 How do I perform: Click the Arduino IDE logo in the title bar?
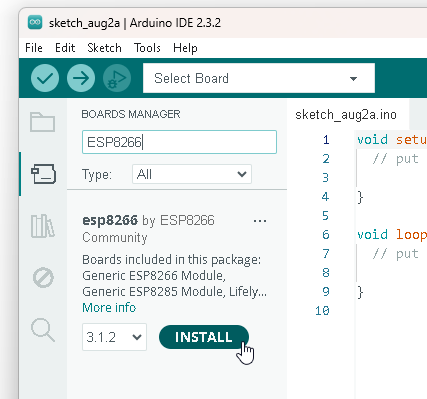[35, 22]
